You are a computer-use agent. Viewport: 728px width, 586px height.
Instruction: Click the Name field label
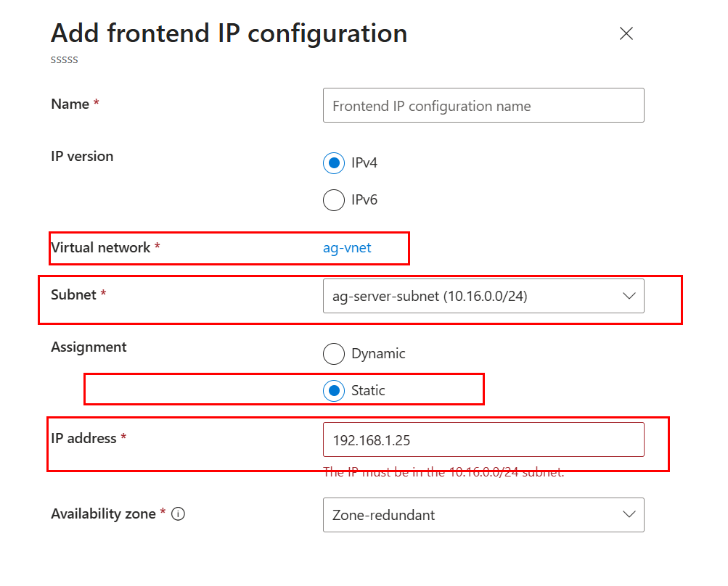[x=70, y=104]
